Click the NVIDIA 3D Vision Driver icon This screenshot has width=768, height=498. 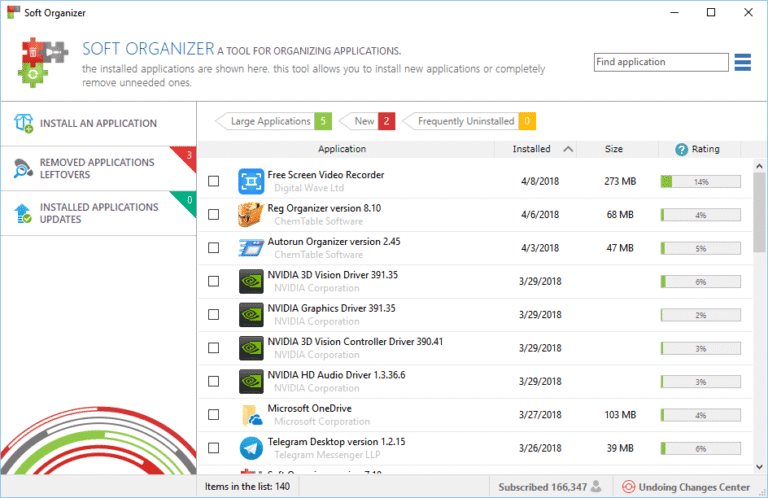point(251,281)
